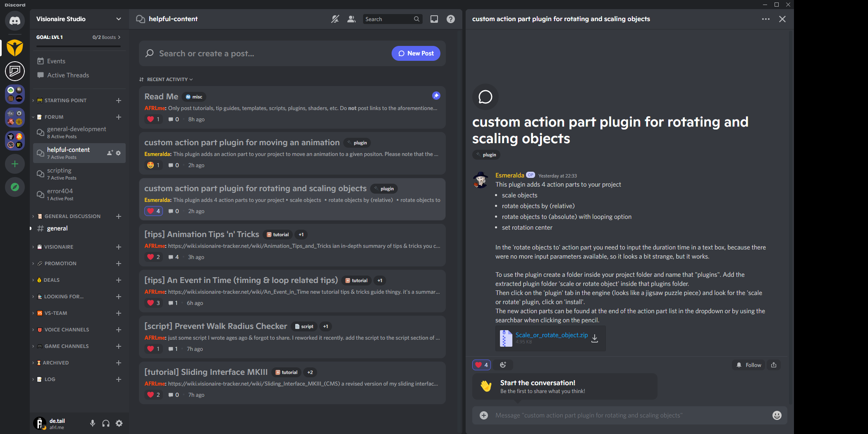Viewport: 868px width, 434px height.
Task: Open Active Threads
Action: tap(79, 75)
